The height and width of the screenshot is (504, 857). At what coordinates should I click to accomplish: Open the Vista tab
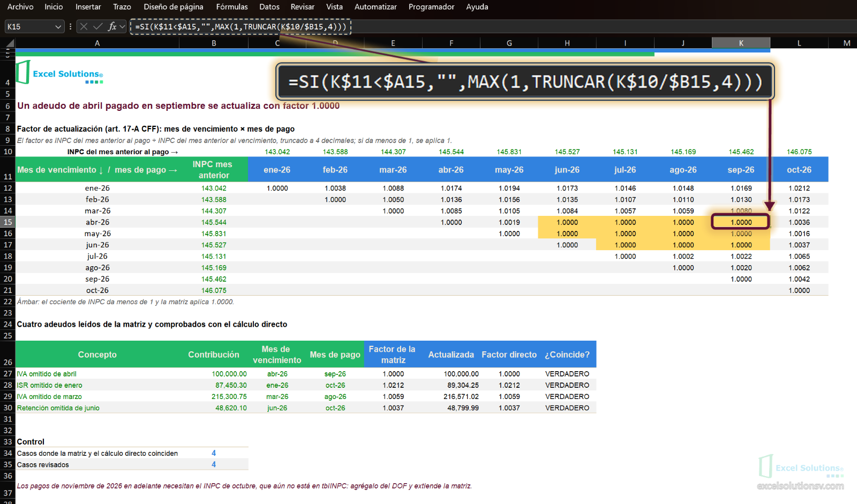(335, 7)
